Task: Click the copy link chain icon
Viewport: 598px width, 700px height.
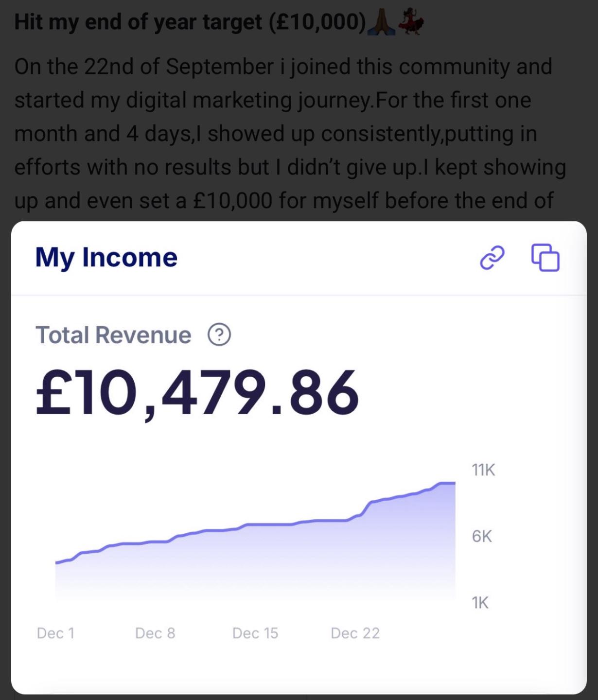Action: click(x=492, y=257)
